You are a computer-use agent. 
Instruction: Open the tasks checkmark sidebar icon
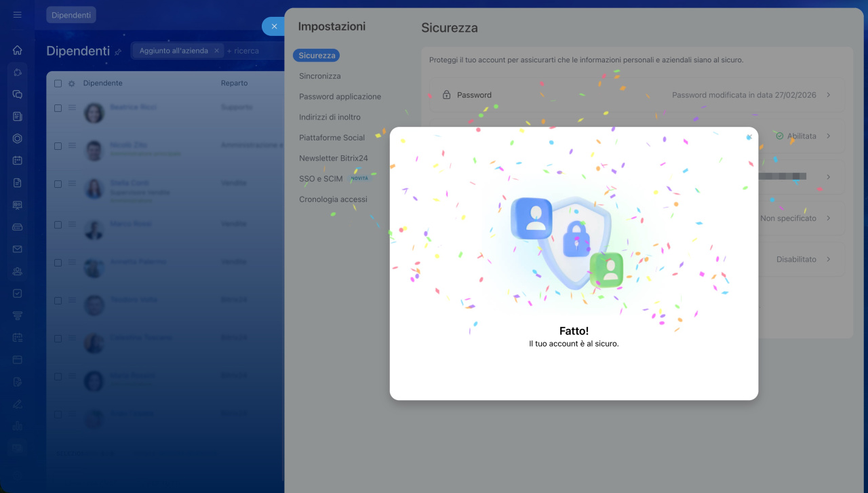[18, 294]
